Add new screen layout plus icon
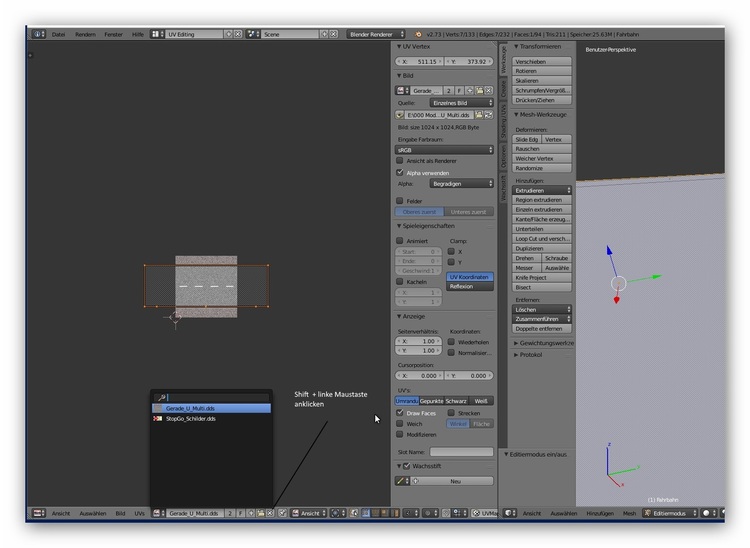Viewport: 750px width, 548px height. [229, 34]
